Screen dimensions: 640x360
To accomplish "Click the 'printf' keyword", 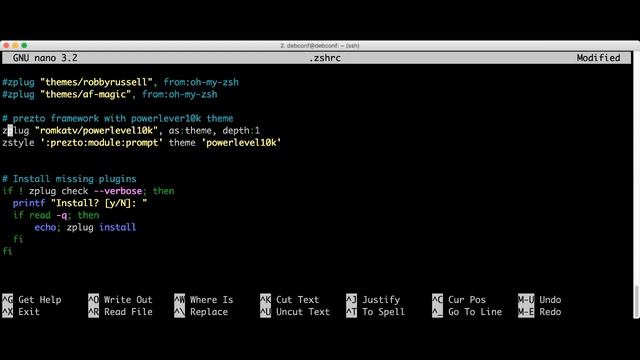I will coord(29,203).
